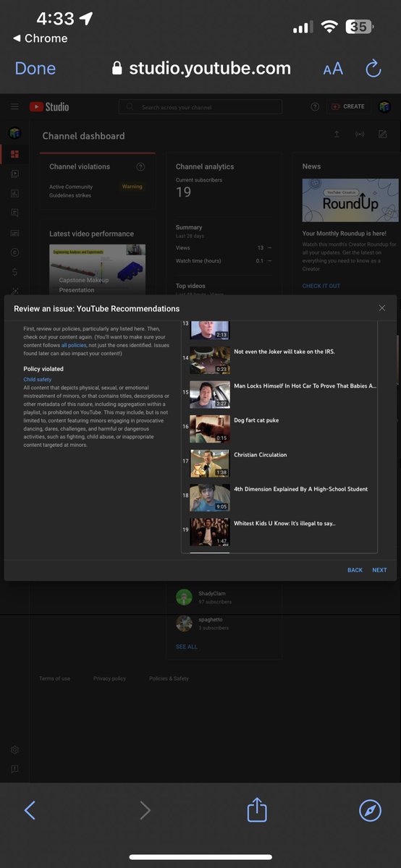Click NEXT in the dialog
401x868 pixels.
(x=379, y=570)
